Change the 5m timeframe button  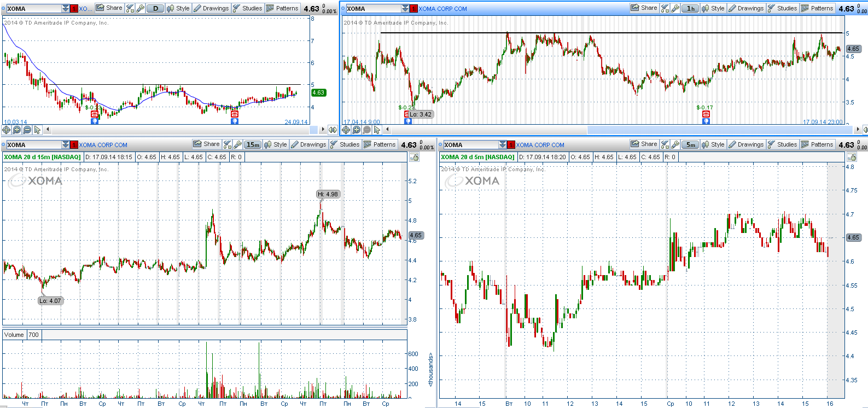pos(691,144)
